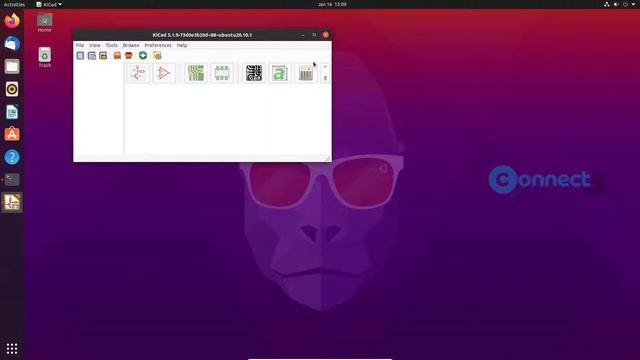640x360 pixels.
Task: Open the Preferences menu
Action: (x=158, y=45)
